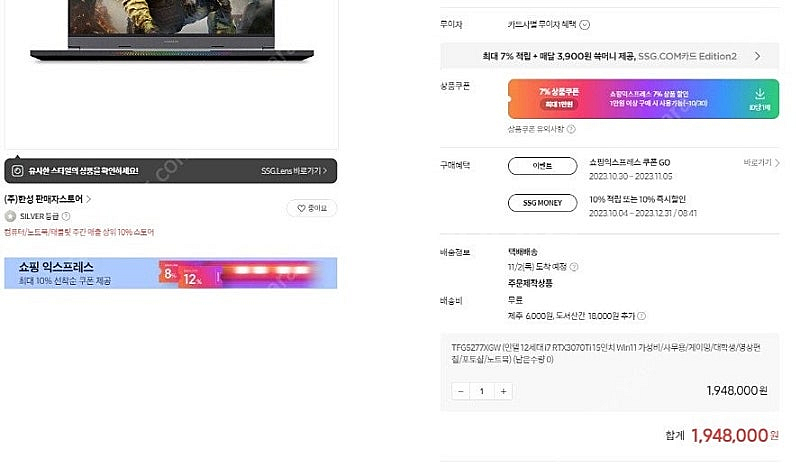
Task: Select the 무료 shipping fee text
Action: click(x=515, y=300)
